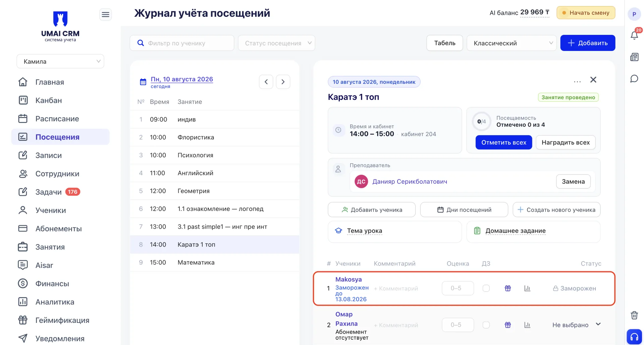Click grade field 0–5 for Makosya

tap(458, 288)
